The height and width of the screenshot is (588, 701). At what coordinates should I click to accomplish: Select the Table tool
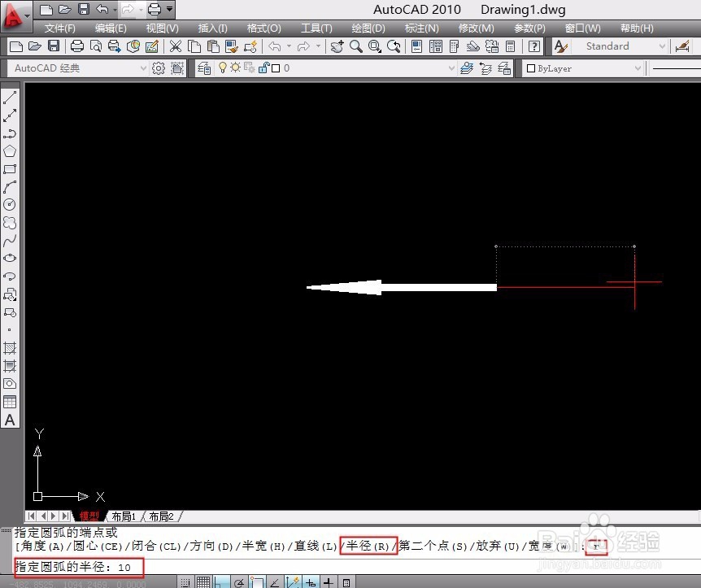point(10,402)
